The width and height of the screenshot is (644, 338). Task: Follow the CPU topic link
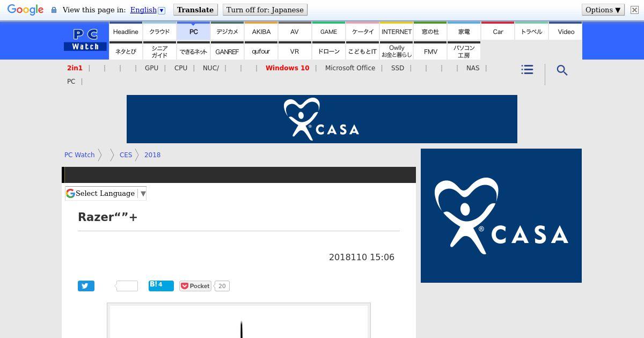[x=181, y=68]
